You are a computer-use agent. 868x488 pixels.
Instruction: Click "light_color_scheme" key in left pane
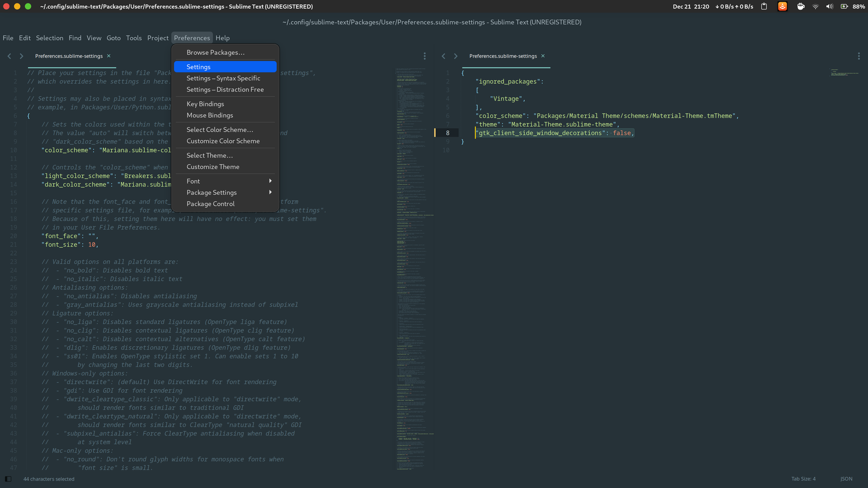pos(78,176)
